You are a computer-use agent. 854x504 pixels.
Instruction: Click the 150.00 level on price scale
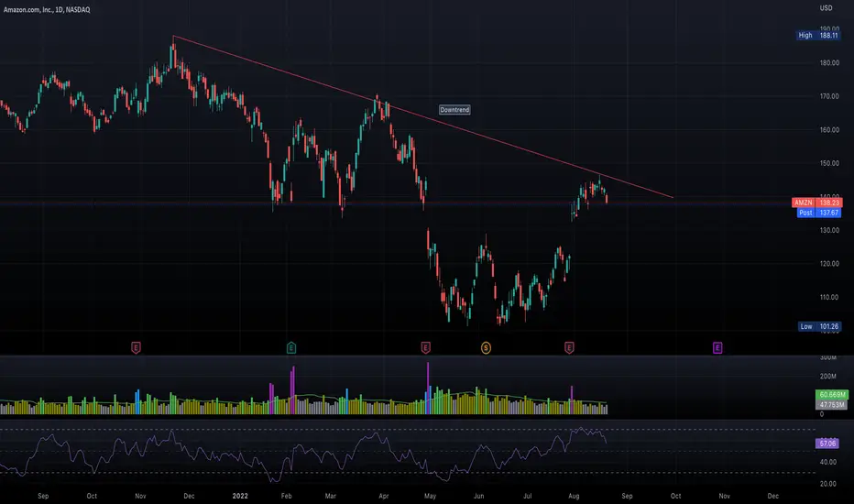(829, 163)
